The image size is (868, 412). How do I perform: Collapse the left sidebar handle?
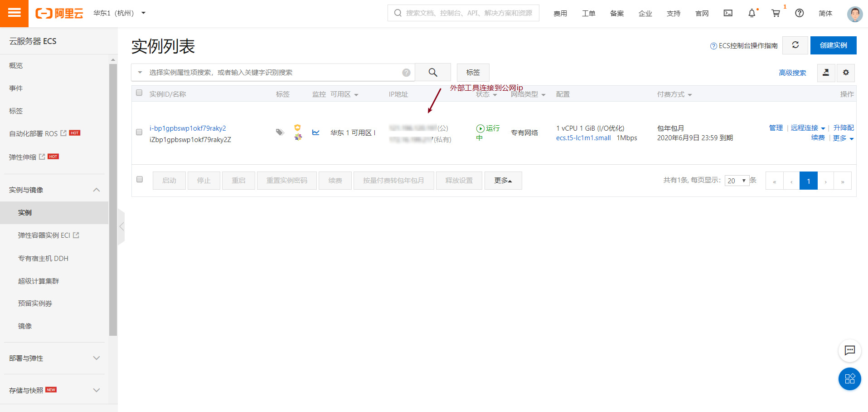click(x=121, y=226)
